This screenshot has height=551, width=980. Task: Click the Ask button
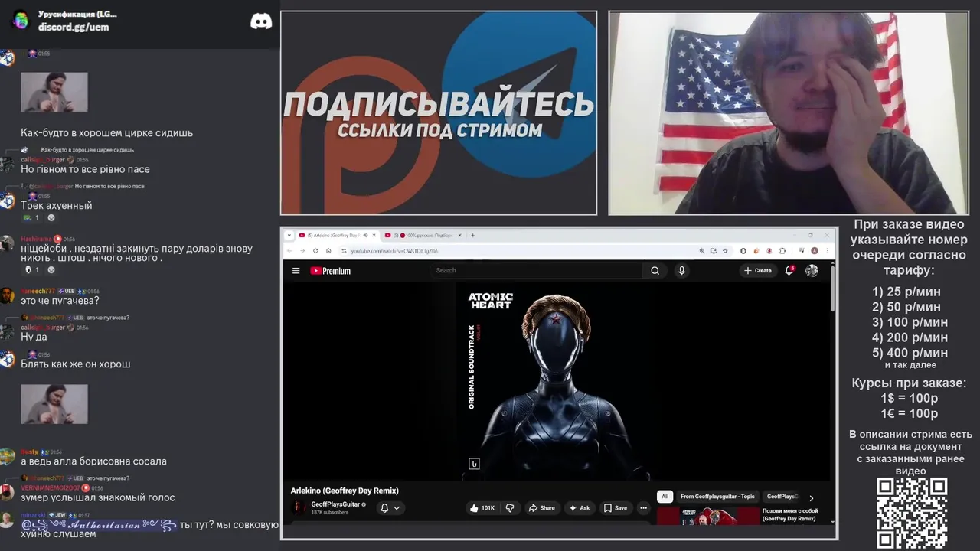click(x=580, y=507)
